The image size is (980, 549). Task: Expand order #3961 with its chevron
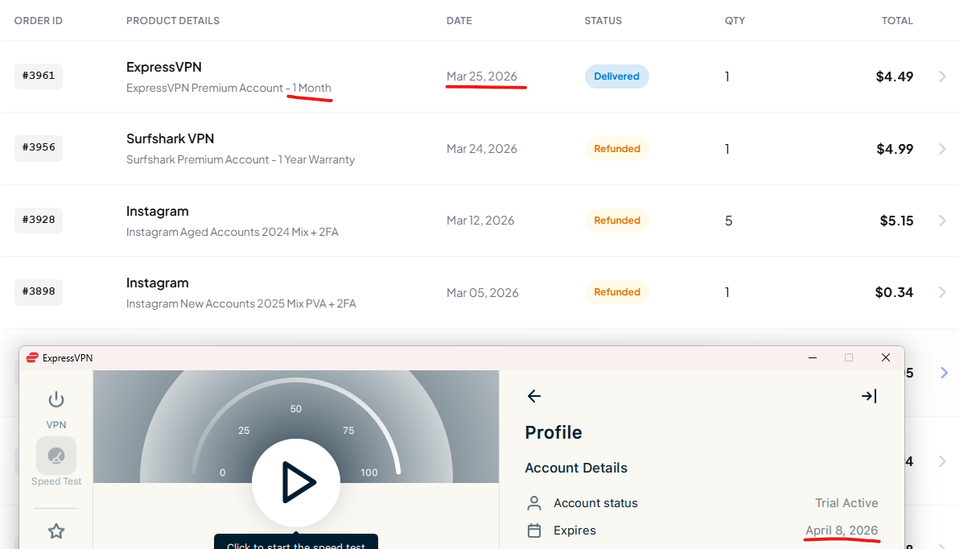point(943,76)
